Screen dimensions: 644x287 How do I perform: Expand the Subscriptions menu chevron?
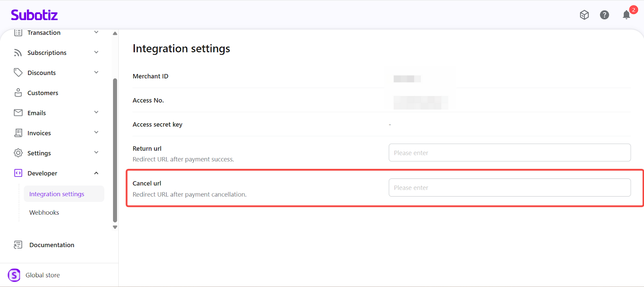coord(96,52)
